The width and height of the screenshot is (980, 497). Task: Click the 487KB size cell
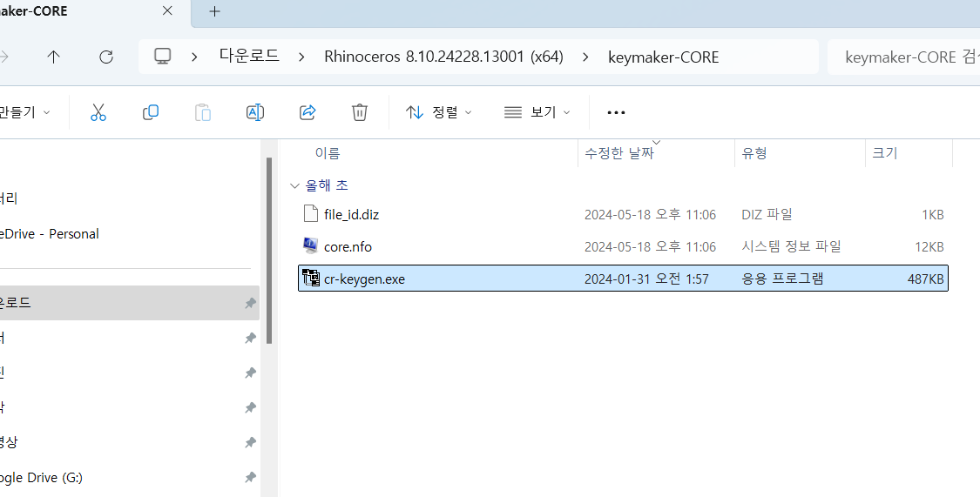click(926, 279)
